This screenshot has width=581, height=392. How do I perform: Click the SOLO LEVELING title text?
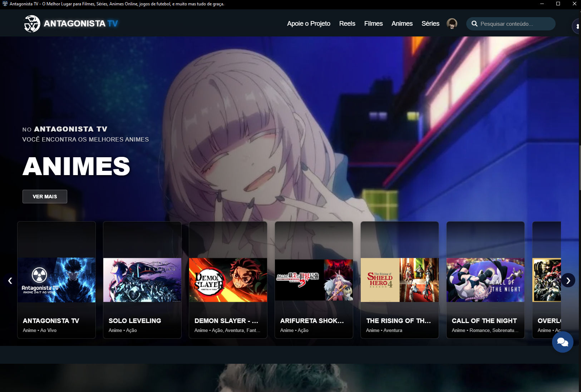[x=135, y=321]
